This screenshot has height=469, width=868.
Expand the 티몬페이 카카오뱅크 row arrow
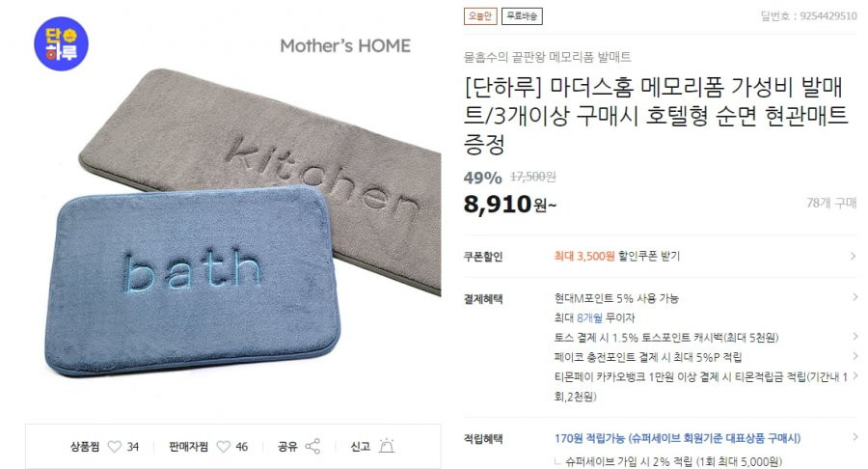(x=855, y=376)
